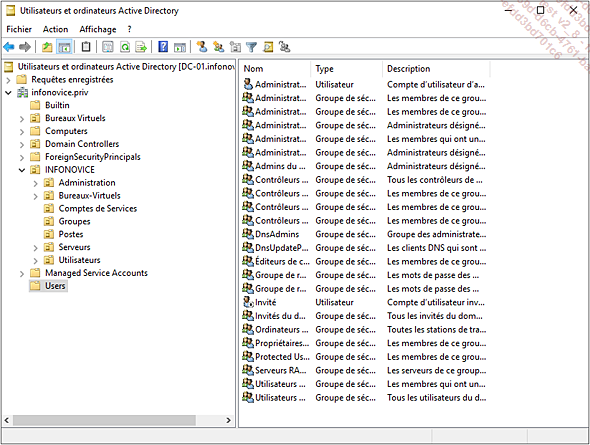Go forward with the grey right arrow
The image size is (590, 445).
[x=25, y=47]
